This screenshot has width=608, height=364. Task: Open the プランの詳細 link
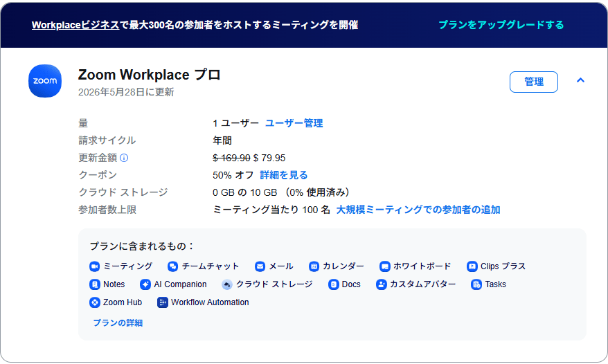pos(118,322)
